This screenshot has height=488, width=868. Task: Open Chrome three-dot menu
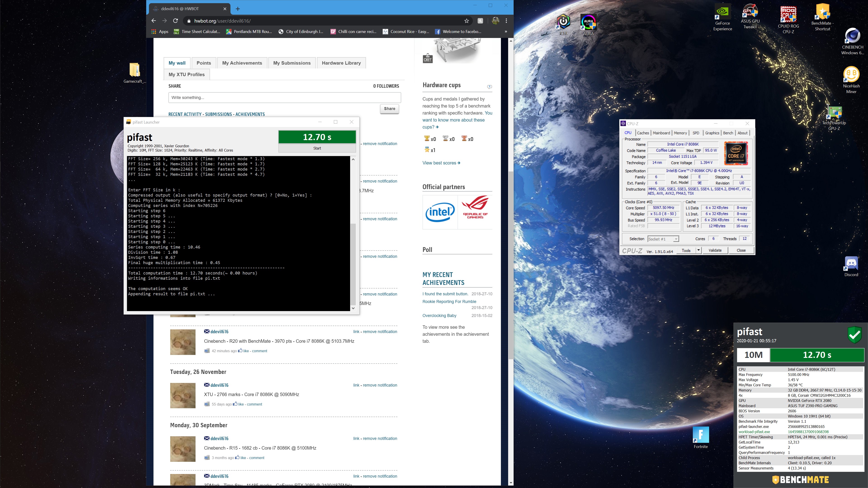(506, 21)
